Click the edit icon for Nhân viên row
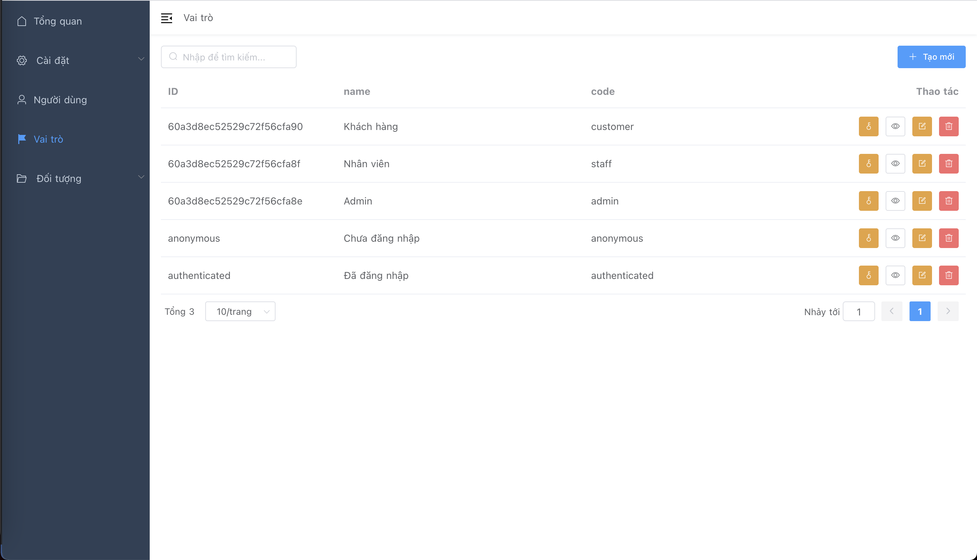 point(921,163)
